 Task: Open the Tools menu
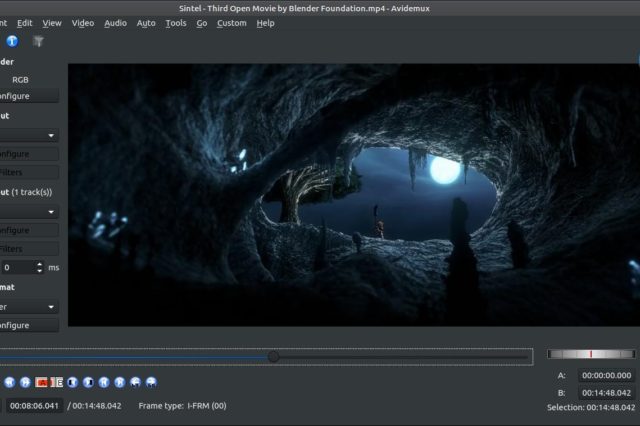(175, 22)
